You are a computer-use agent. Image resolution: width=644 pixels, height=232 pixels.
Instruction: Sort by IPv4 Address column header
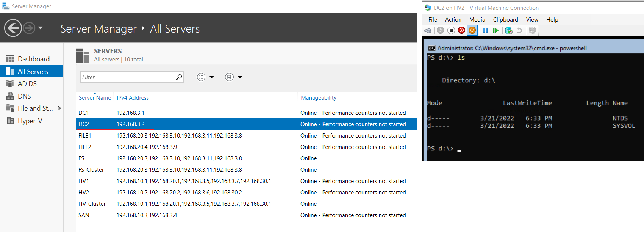[x=133, y=97]
